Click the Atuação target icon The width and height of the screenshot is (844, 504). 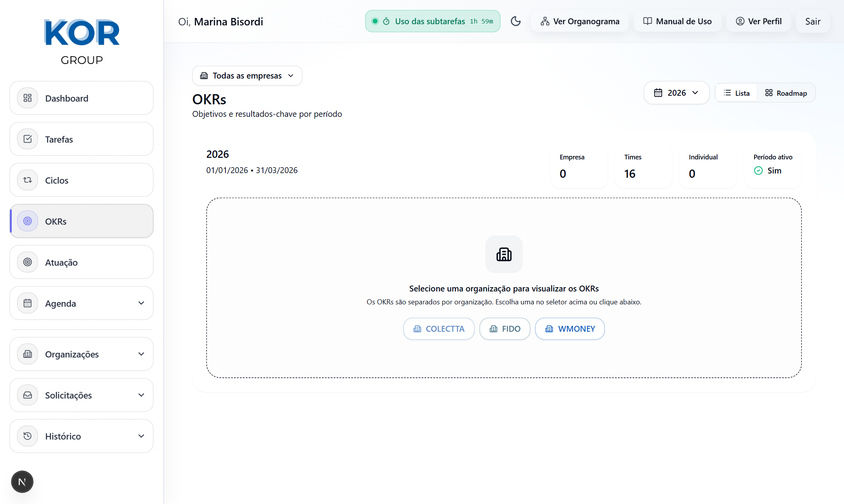coord(27,262)
